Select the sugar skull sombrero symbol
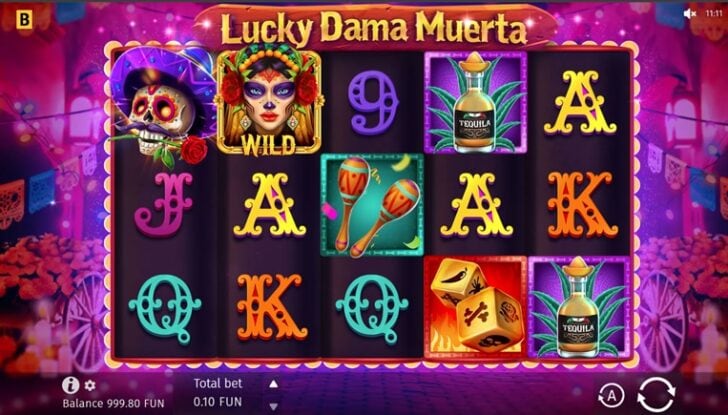This screenshot has width=728, height=415. (162, 106)
